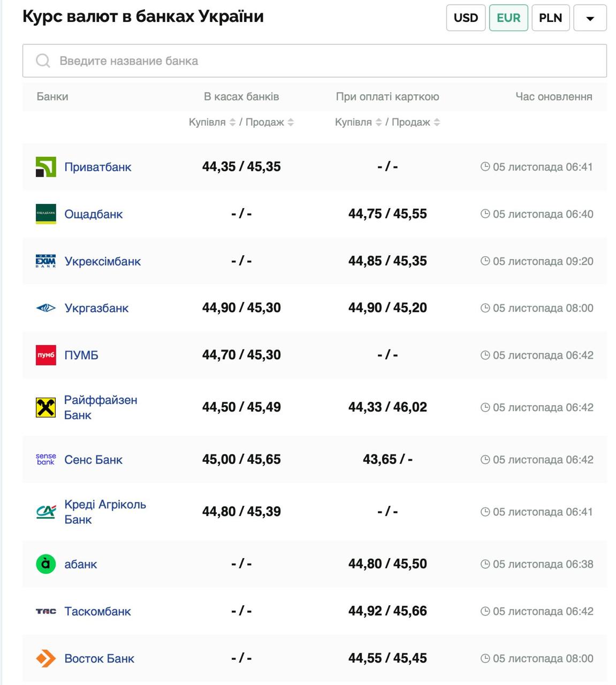The height and width of the screenshot is (685, 616).
Task: Click the Укрексімбанк EXIM logo icon
Action: 46,261
